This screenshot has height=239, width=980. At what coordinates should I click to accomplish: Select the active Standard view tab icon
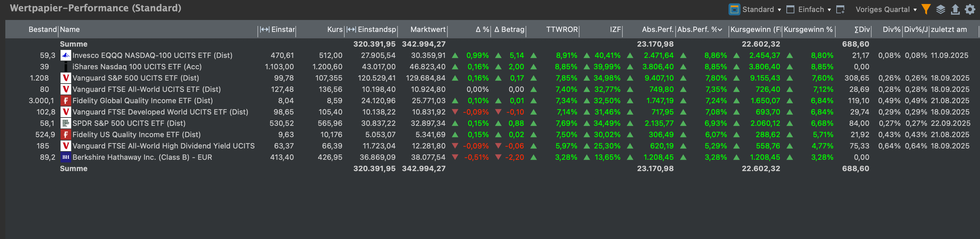tap(734, 10)
